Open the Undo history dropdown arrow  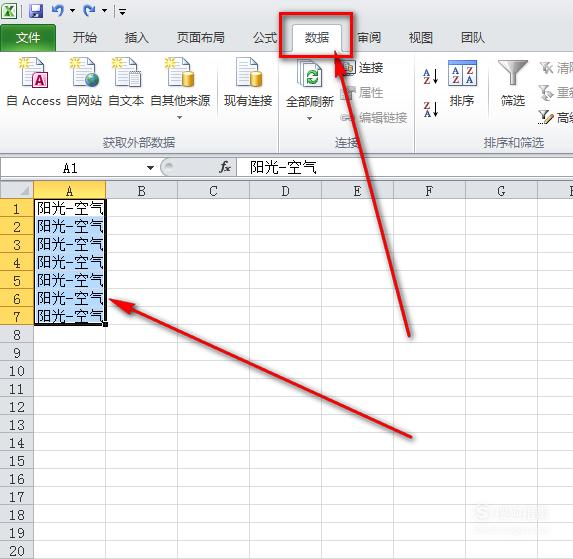tap(72, 11)
